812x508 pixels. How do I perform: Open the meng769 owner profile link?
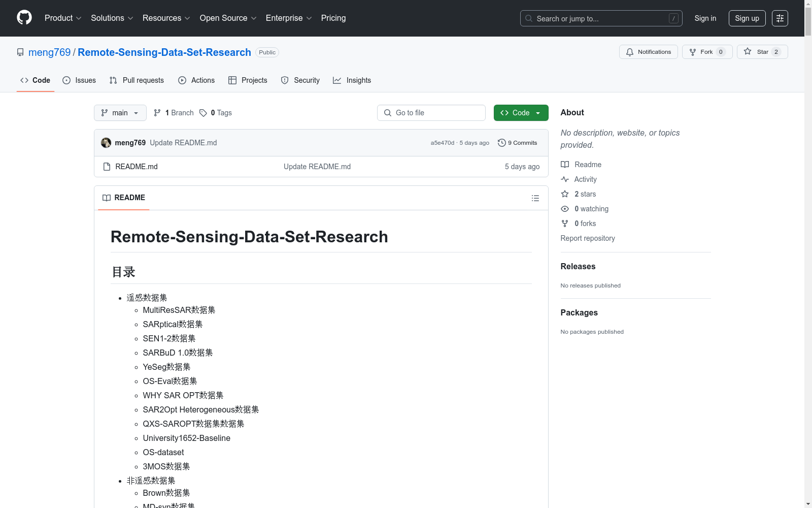click(50, 52)
